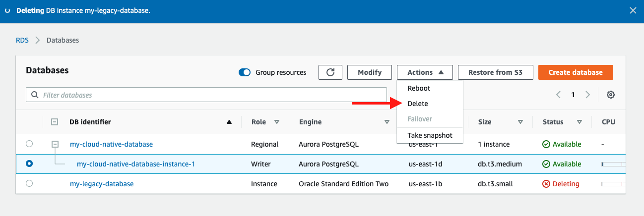Sort by Size column
Screen dimensions: 644x216
coord(520,122)
